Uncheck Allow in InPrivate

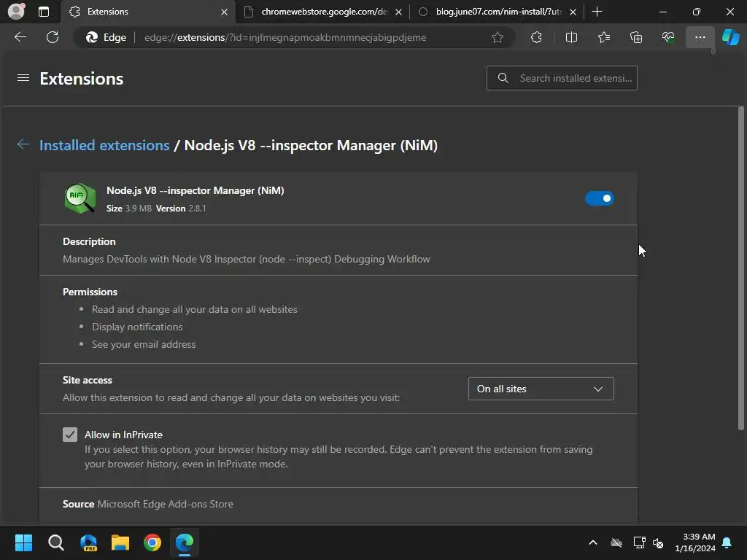[70, 435]
